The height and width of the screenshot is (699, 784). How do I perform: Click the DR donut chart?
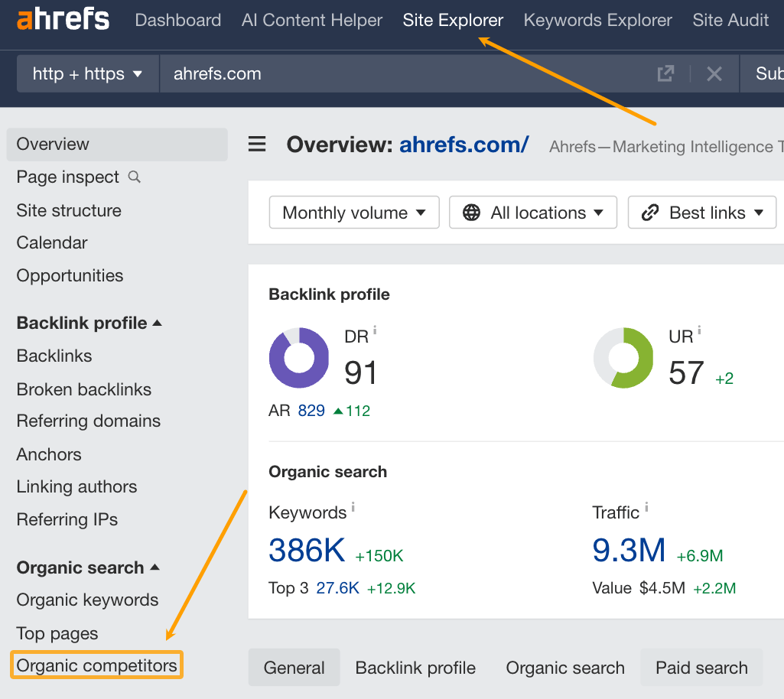coord(298,357)
